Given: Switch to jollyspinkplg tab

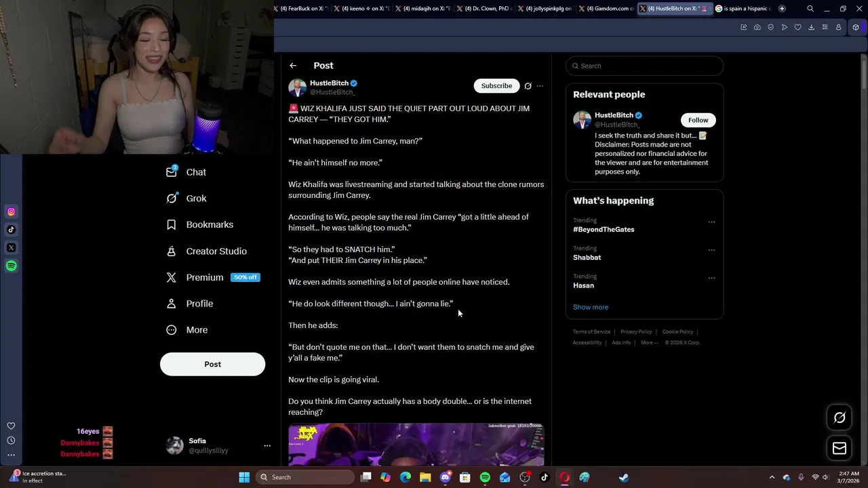Looking at the screenshot, I should [x=545, y=9].
